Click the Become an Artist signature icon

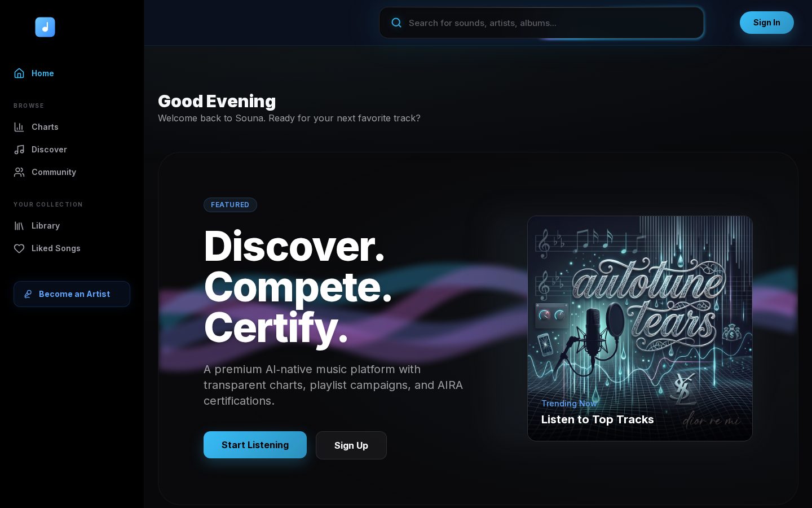tap(28, 294)
